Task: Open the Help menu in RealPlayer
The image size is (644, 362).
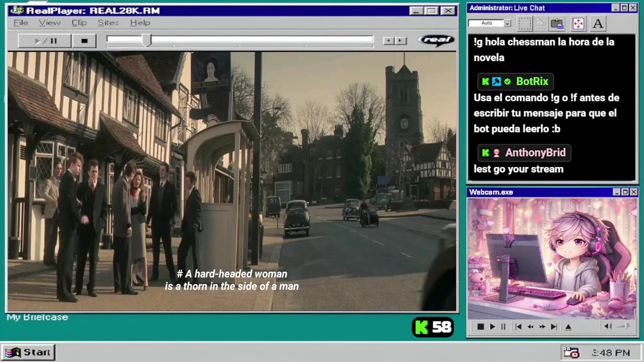Action: pos(140,23)
